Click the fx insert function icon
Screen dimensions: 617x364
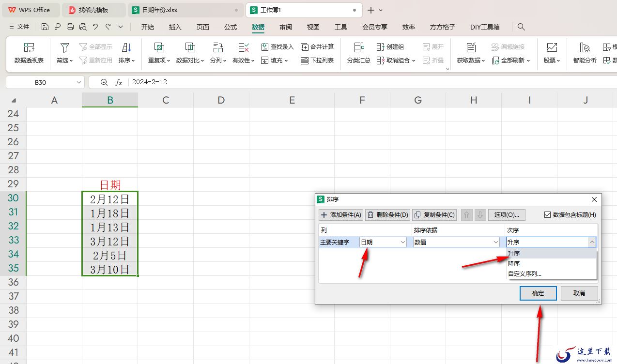point(119,82)
